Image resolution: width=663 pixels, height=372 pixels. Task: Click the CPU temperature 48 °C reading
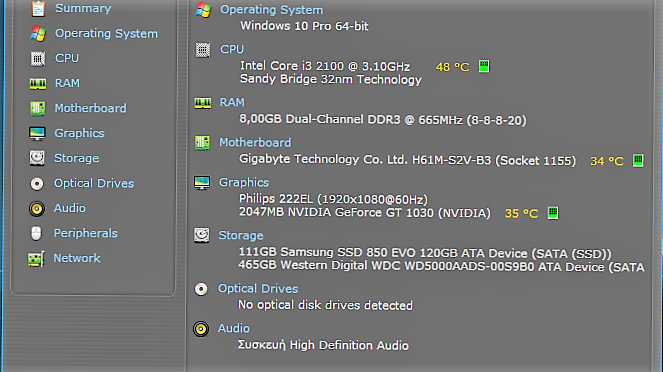click(x=452, y=67)
